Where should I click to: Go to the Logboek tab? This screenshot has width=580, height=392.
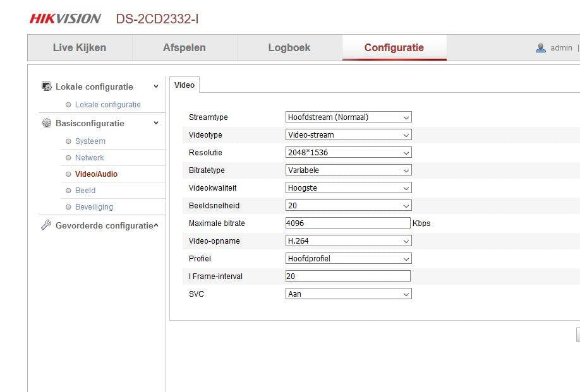click(289, 48)
